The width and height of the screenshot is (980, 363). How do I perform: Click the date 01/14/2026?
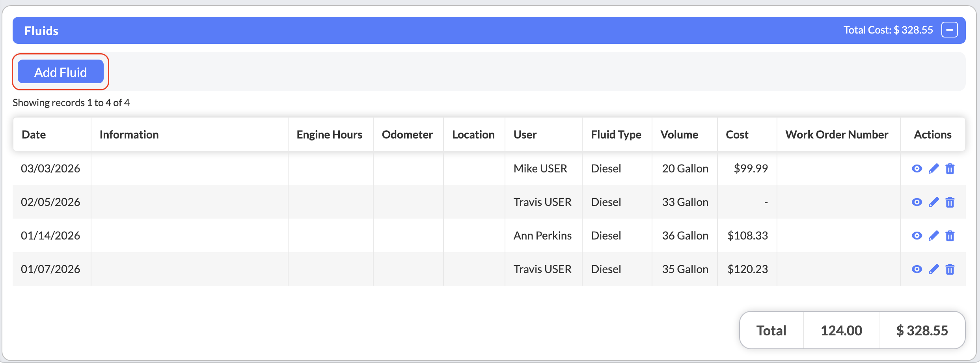point(50,236)
